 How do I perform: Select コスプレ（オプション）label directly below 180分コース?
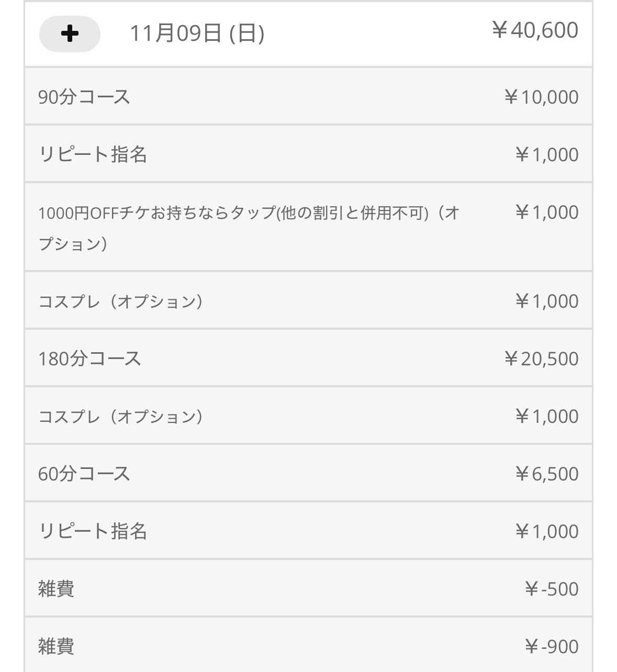click(121, 416)
